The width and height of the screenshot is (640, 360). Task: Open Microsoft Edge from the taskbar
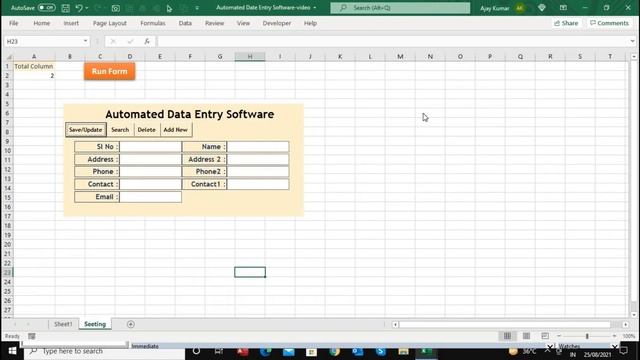(265, 351)
